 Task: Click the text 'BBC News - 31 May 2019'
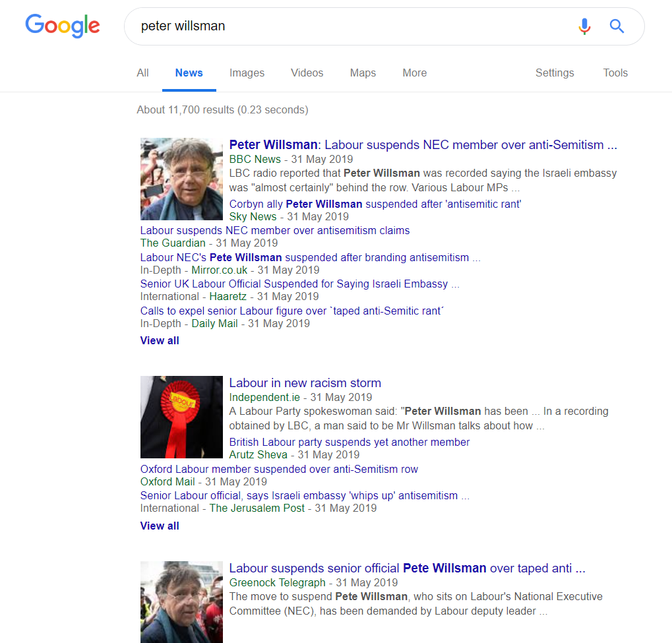pyautogui.click(x=291, y=160)
